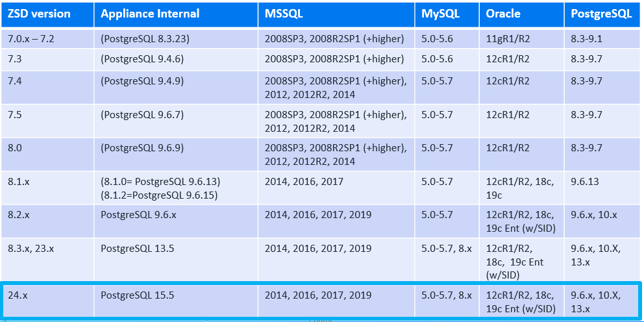Select the (PostgreSQL 8.3.23) cell
The height and width of the screenshot is (322, 644).
pos(145,39)
